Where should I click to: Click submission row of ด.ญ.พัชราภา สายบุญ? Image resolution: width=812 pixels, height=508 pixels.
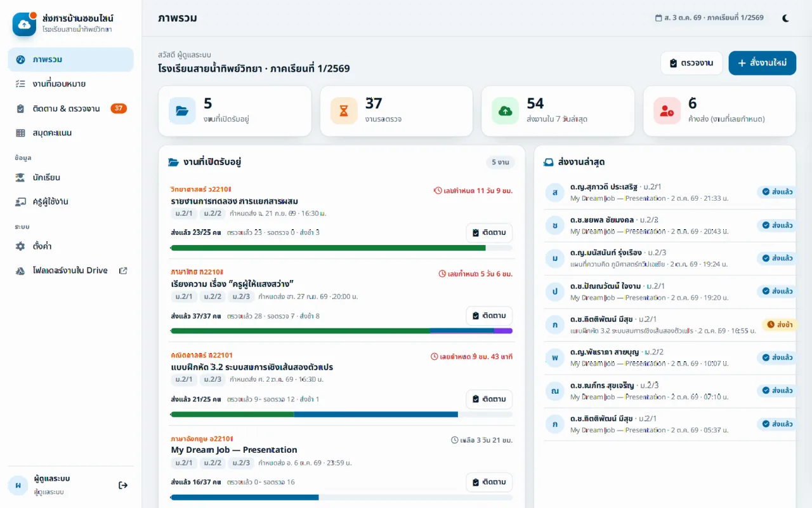click(669, 358)
